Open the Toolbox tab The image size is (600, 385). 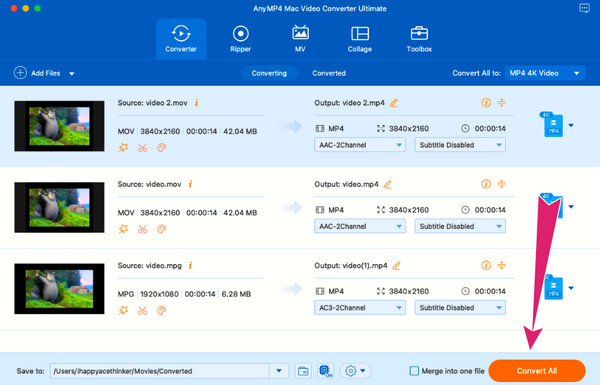tap(419, 39)
